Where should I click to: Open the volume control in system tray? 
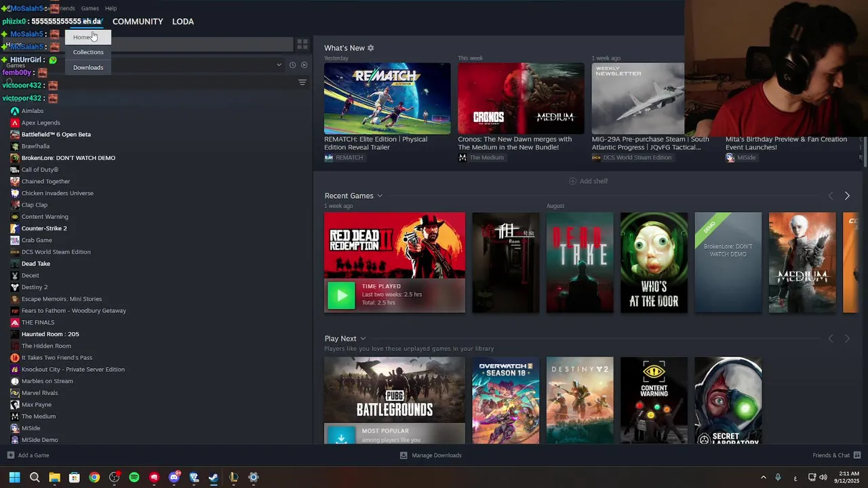pyautogui.click(x=823, y=477)
